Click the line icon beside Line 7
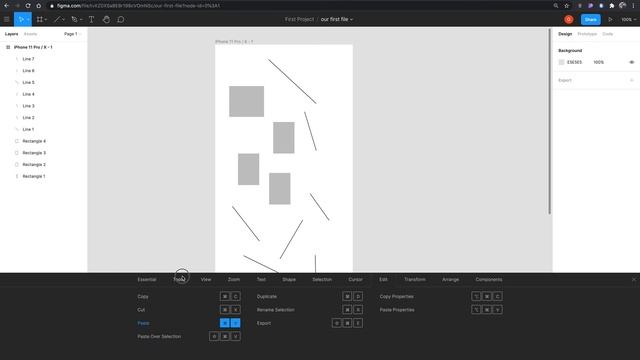The height and width of the screenshot is (360, 640). (x=17, y=59)
